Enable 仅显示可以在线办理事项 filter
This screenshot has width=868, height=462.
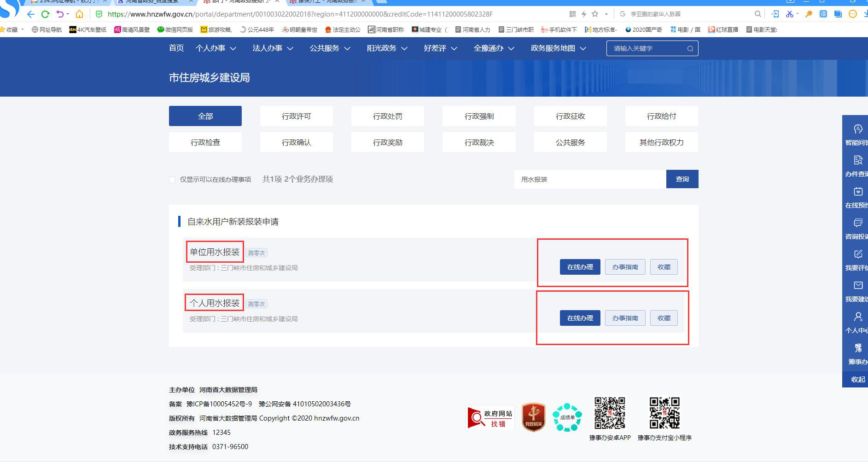172,179
